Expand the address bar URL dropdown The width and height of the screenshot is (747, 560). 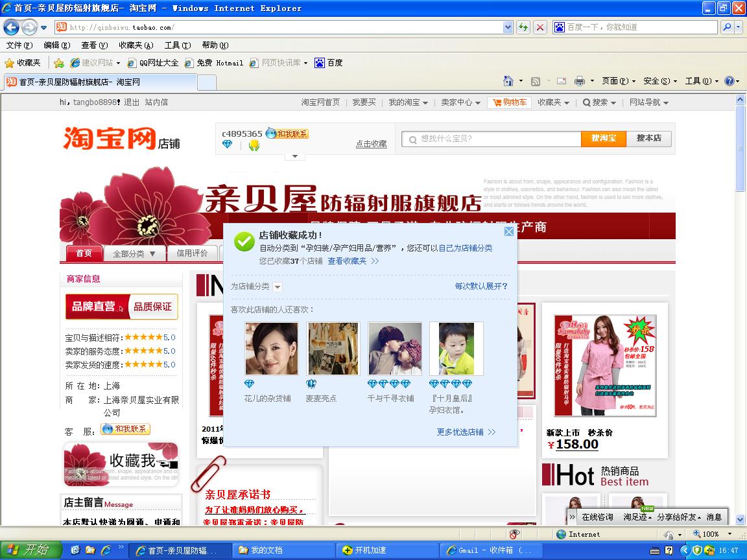[508, 27]
